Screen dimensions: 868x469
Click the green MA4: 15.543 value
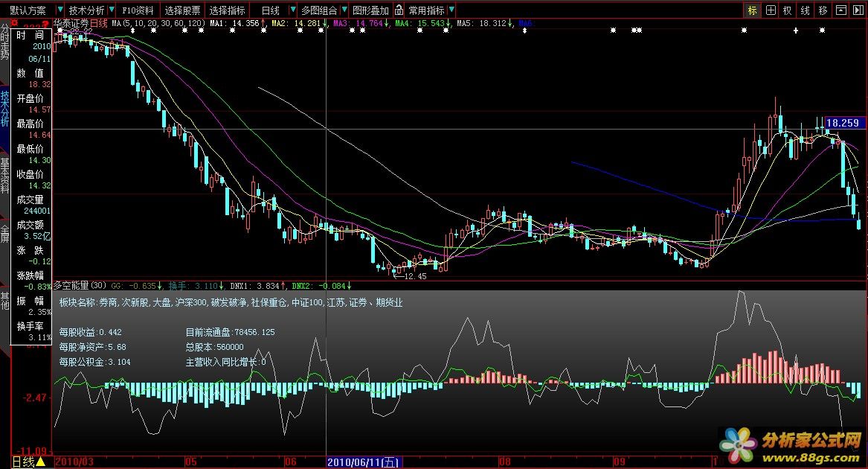420,23
